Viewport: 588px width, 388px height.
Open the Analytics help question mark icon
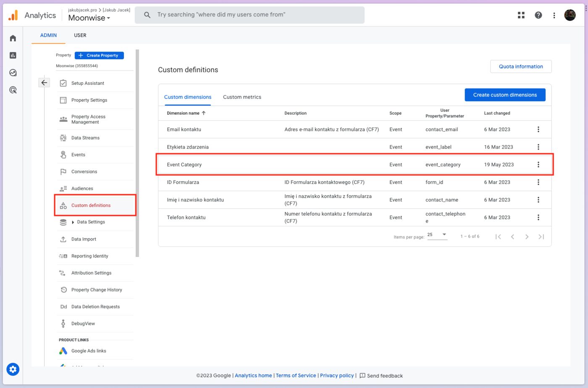(538, 15)
